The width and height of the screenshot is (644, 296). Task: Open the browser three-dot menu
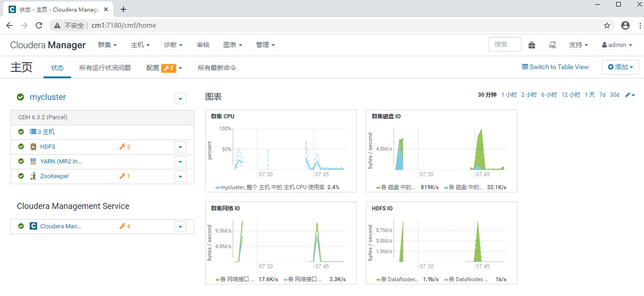click(x=640, y=25)
